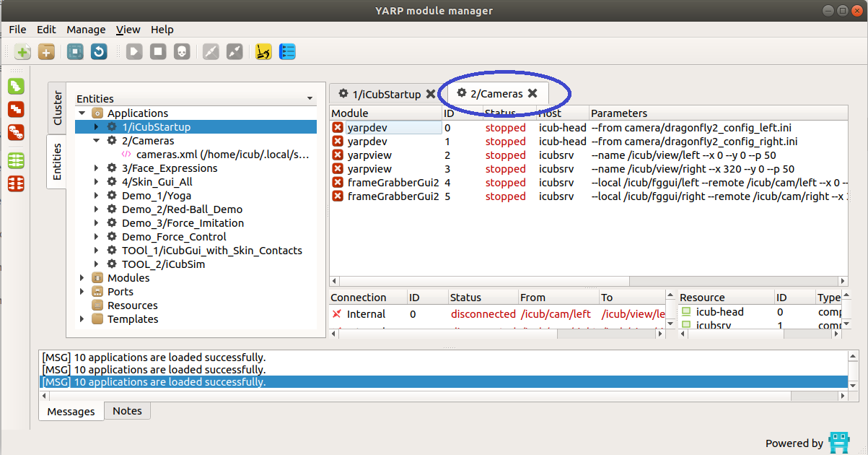This screenshot has height=455, width=868.
Task: Open the Notes tab
Action: click(127, 411)
